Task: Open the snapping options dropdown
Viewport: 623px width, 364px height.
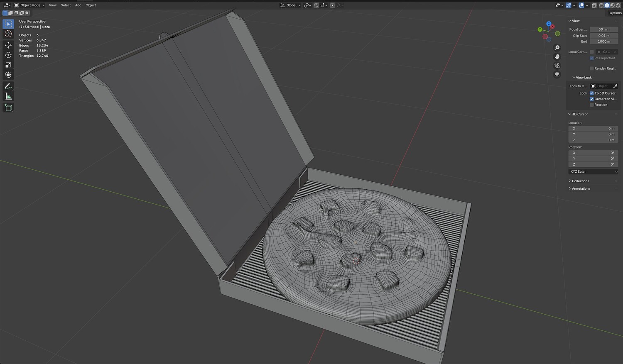Action: 324,5
